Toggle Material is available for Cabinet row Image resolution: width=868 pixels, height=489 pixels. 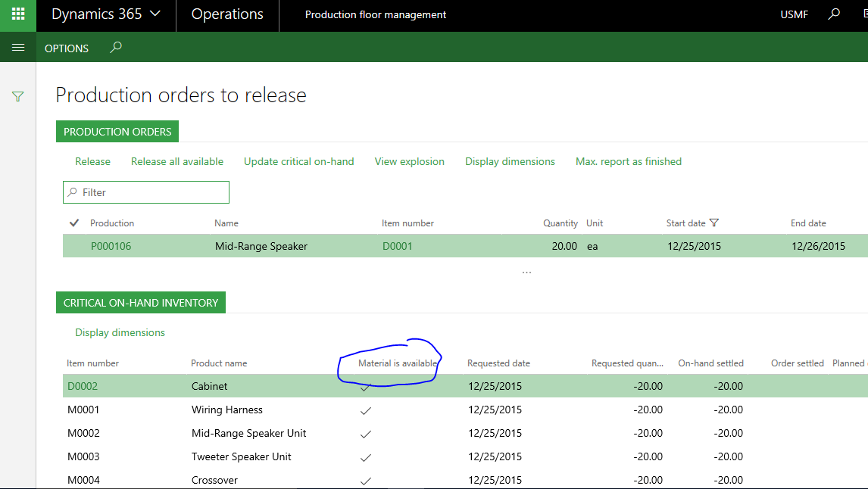tap(366, 387)
